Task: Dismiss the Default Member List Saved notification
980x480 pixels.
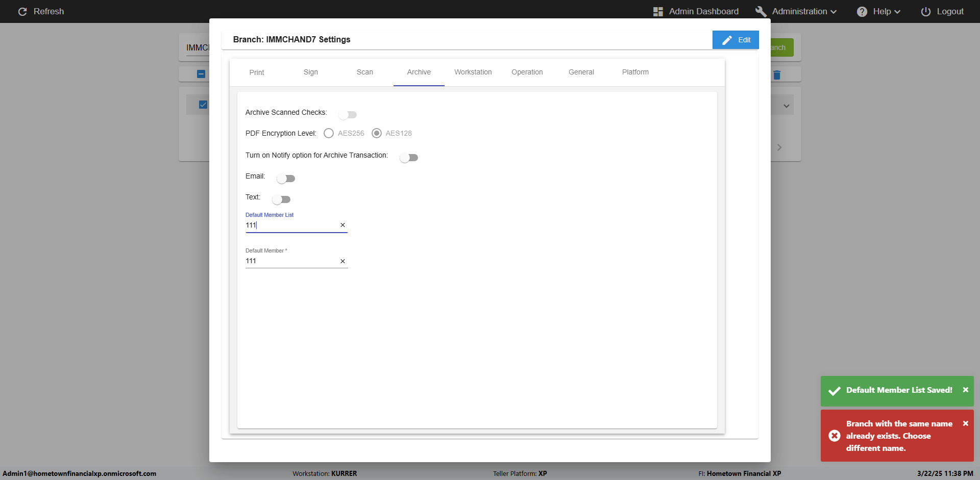Action: pyautogui.click(x=965, y=390)
